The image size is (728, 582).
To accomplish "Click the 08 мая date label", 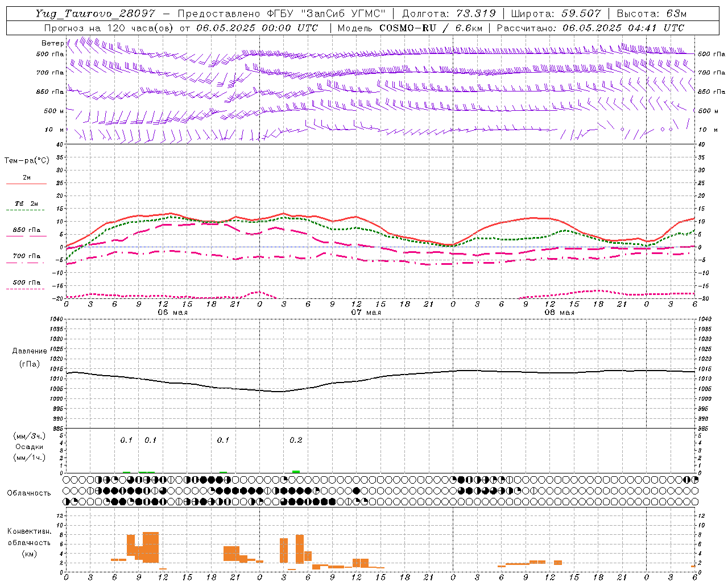I will point(559,313).
